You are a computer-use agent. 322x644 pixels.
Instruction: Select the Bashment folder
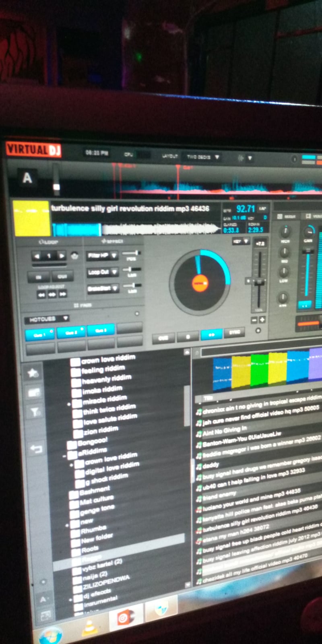point(94,491)
